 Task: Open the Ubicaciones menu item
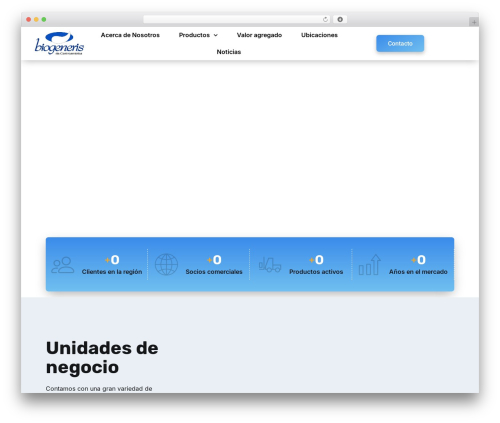coord(319,35)
